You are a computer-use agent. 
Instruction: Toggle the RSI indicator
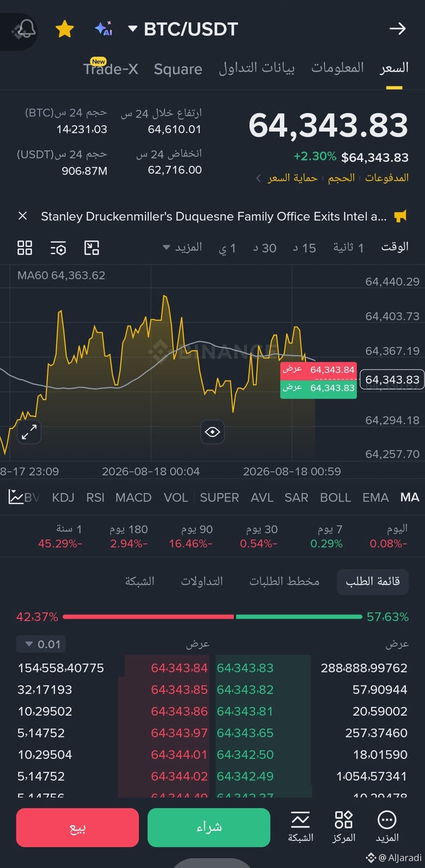click(95, 497)
